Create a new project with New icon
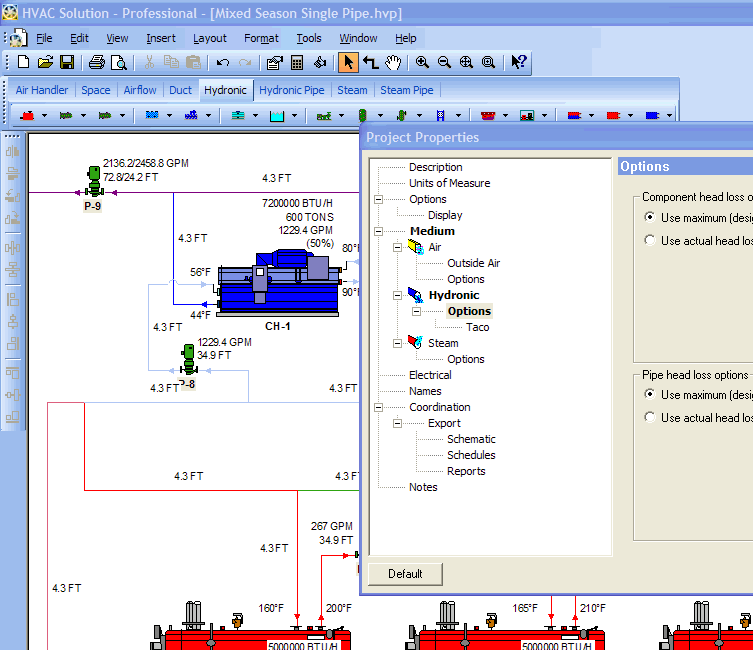Image resolution: width=753 pixels, height=650 pixels. pyautogui.click(x=23, y=62)
